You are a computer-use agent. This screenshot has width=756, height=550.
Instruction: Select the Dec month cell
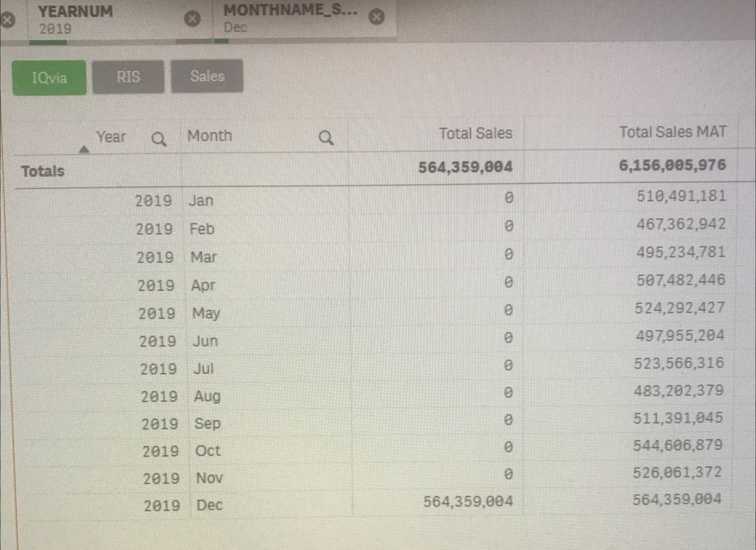(210, 505)
